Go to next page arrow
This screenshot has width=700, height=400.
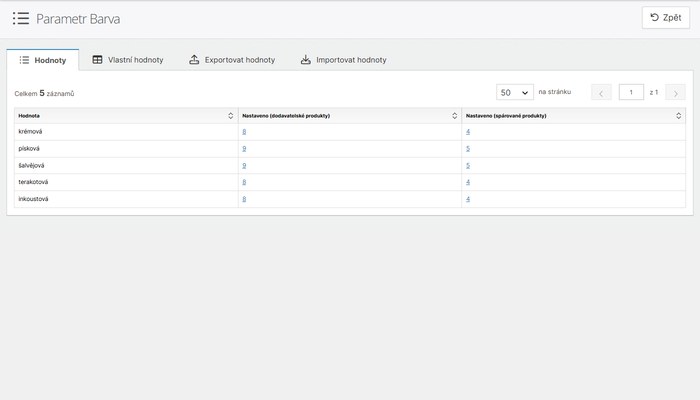click(x=675, y=92)
